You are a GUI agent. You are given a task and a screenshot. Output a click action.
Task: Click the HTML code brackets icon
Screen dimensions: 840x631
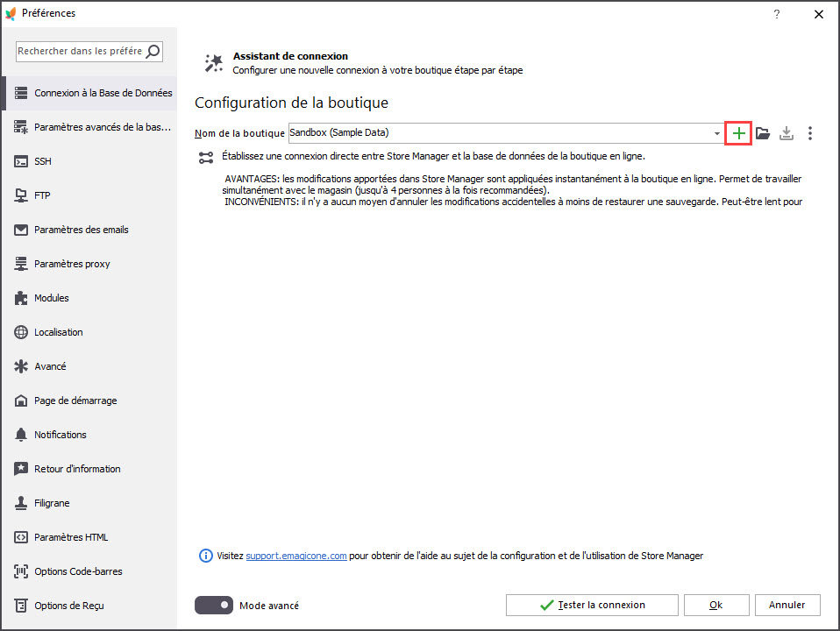(21, 537)
